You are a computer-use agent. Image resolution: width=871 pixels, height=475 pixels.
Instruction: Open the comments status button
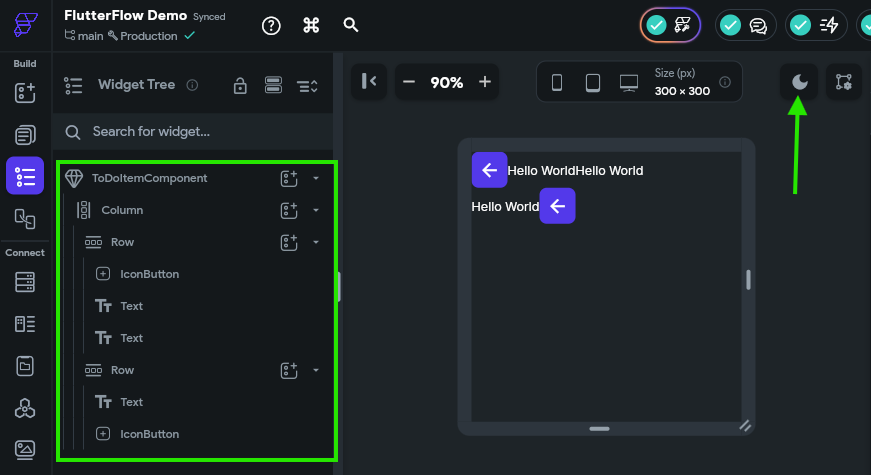pos(745,25)
